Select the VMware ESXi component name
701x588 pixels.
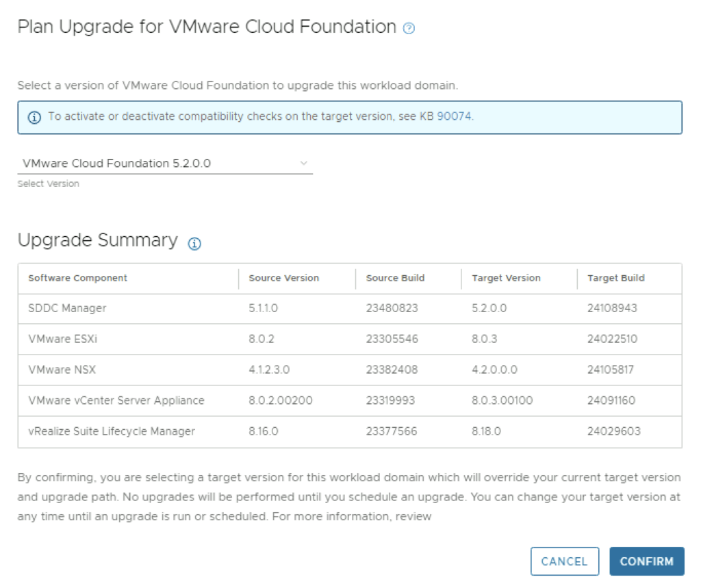[x=62, y=339]
